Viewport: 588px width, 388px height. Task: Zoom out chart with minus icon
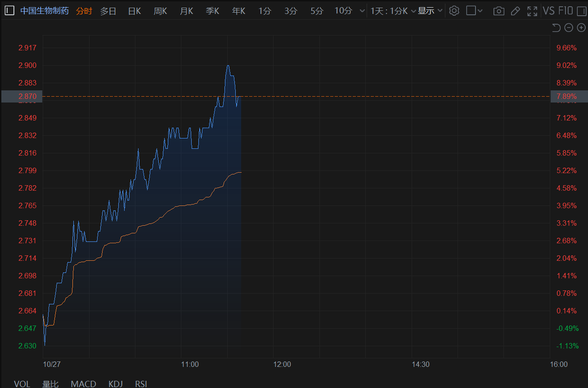[569, 28]
